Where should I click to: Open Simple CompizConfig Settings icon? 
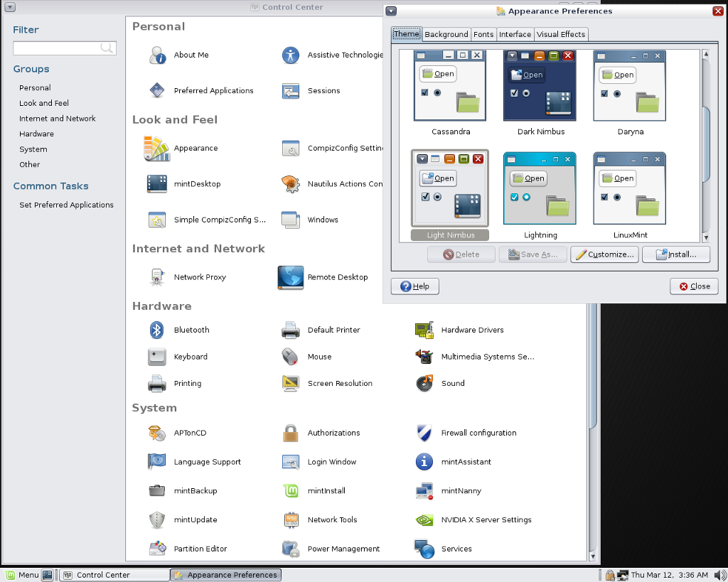157,220
